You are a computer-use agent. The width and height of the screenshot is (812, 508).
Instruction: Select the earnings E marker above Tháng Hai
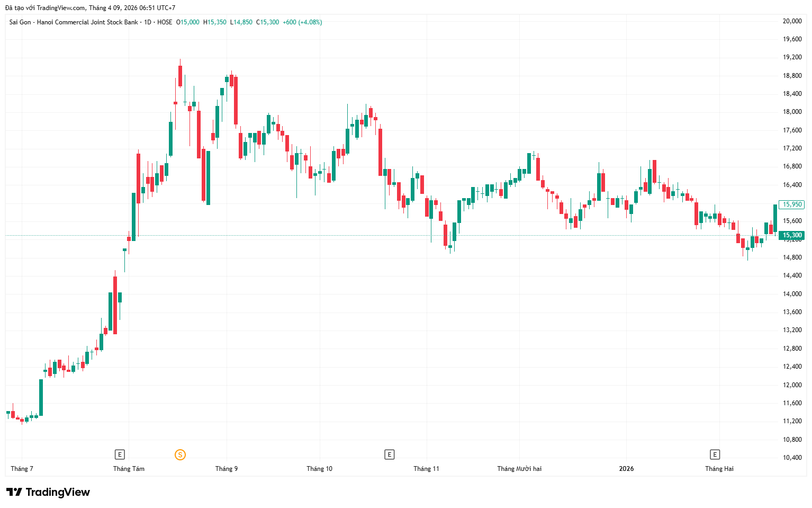pos(715,454)
